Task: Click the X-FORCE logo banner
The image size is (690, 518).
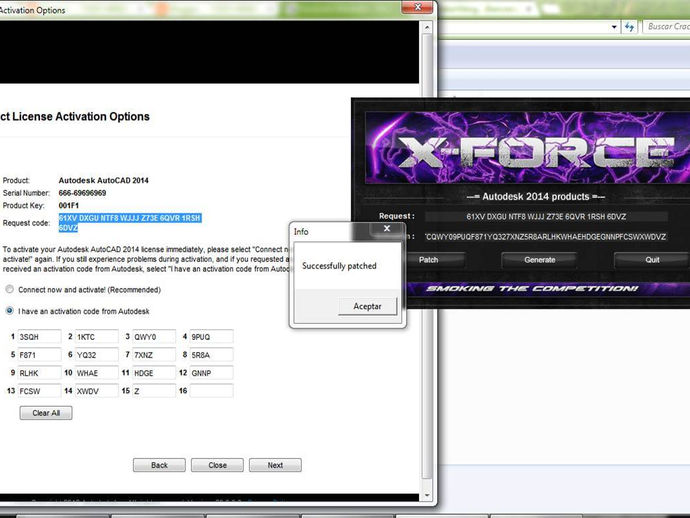Action: [527, 148]
